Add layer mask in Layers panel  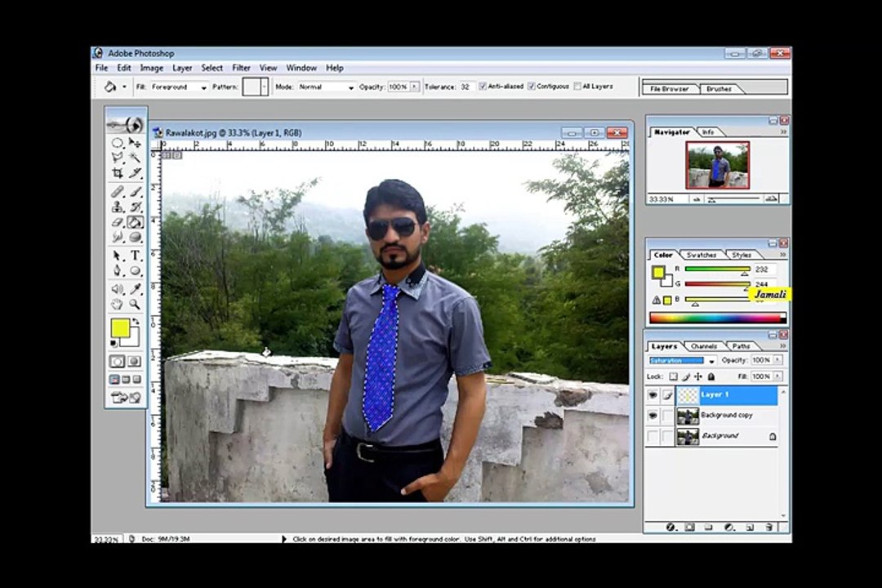click(689, 528)
